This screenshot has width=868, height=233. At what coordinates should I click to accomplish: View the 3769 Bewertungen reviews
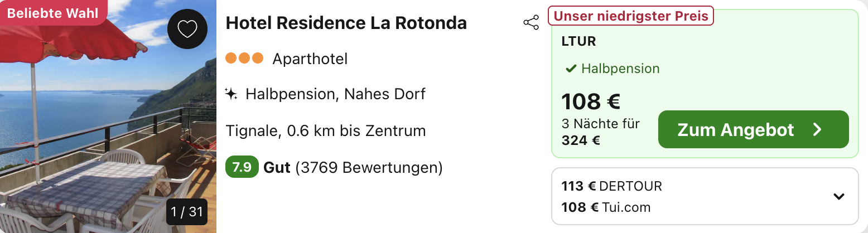[x=369, y=167]
